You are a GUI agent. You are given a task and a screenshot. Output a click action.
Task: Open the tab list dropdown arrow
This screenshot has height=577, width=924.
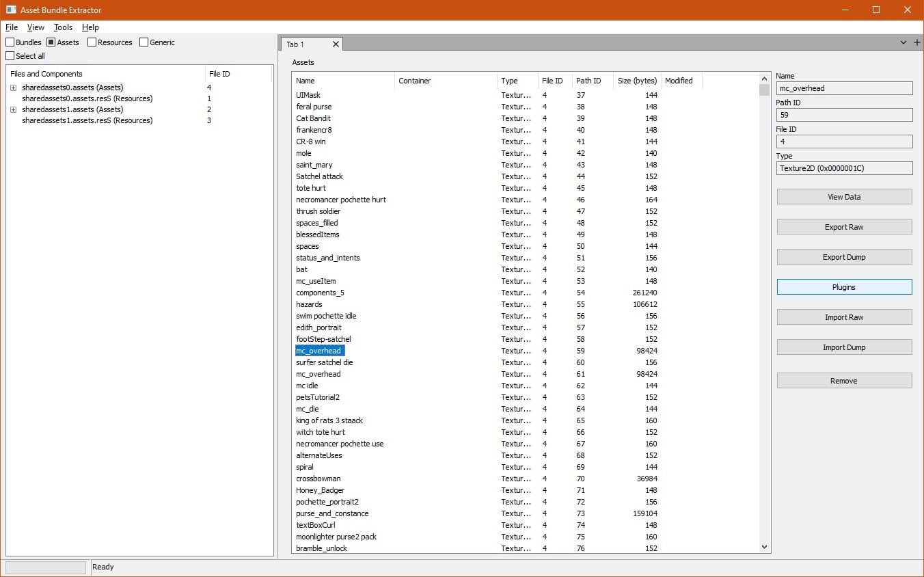(903, 42)
